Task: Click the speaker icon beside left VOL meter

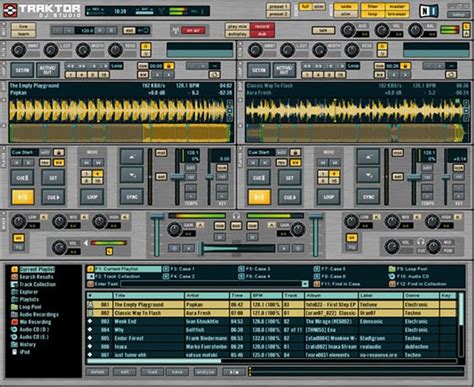Action: pos(86,243)
